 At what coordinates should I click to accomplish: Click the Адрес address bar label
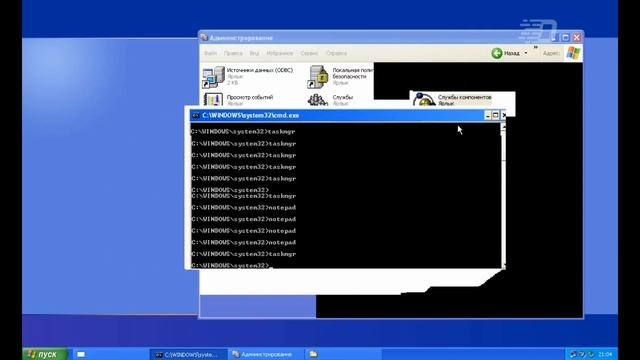(551, 53)
